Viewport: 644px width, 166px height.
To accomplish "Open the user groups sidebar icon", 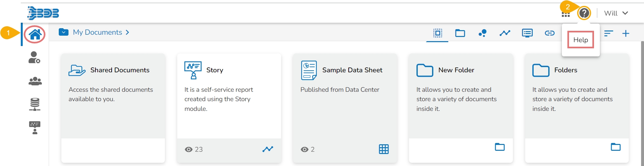I will (x=35, y=81).
